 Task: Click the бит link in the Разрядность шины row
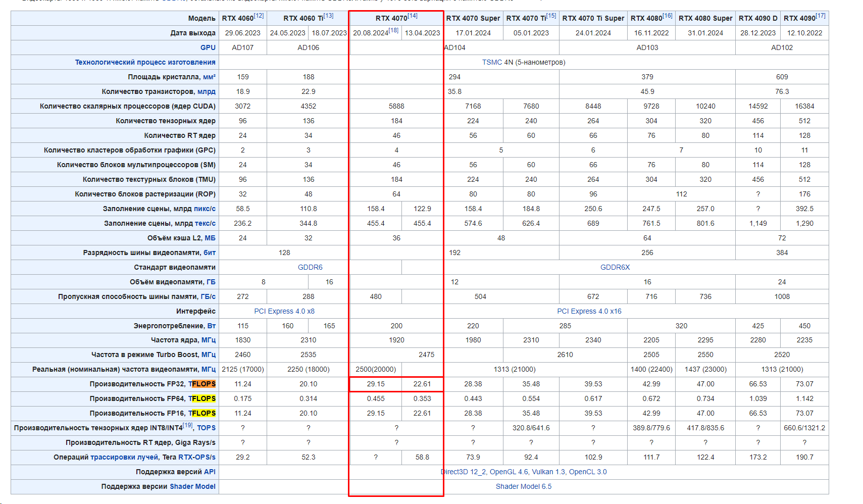pyautogui.click(x=210, y=253)
